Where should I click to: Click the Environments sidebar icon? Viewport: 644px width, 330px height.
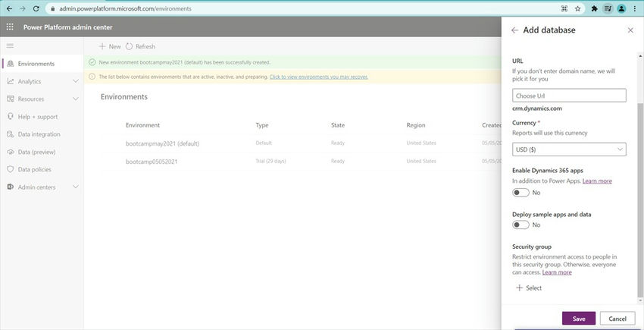(x=11, y=64)
